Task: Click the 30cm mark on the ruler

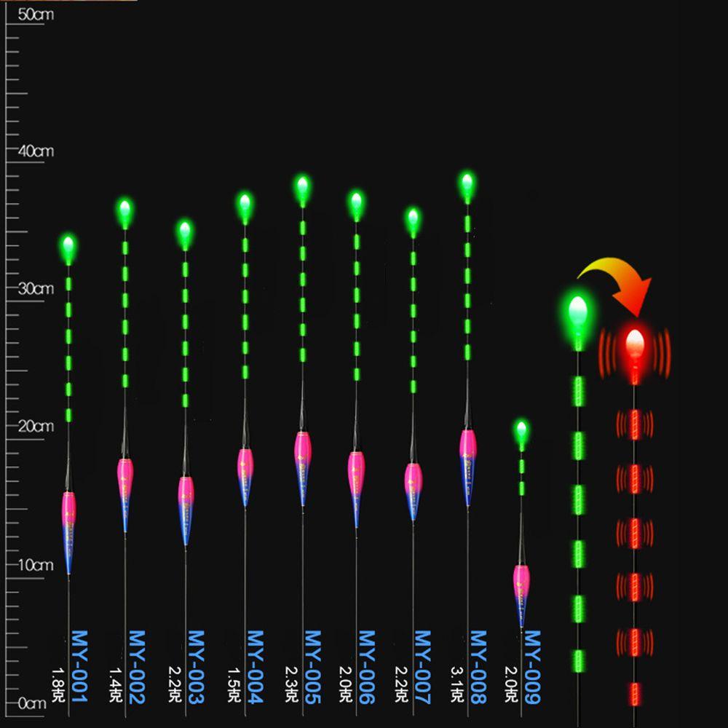Action: 35,288
